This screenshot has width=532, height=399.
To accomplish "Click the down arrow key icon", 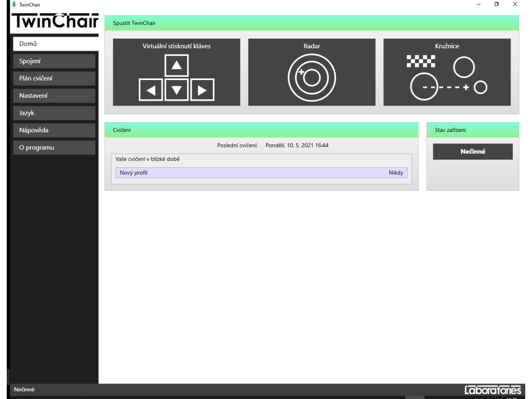I will point(177,90).
